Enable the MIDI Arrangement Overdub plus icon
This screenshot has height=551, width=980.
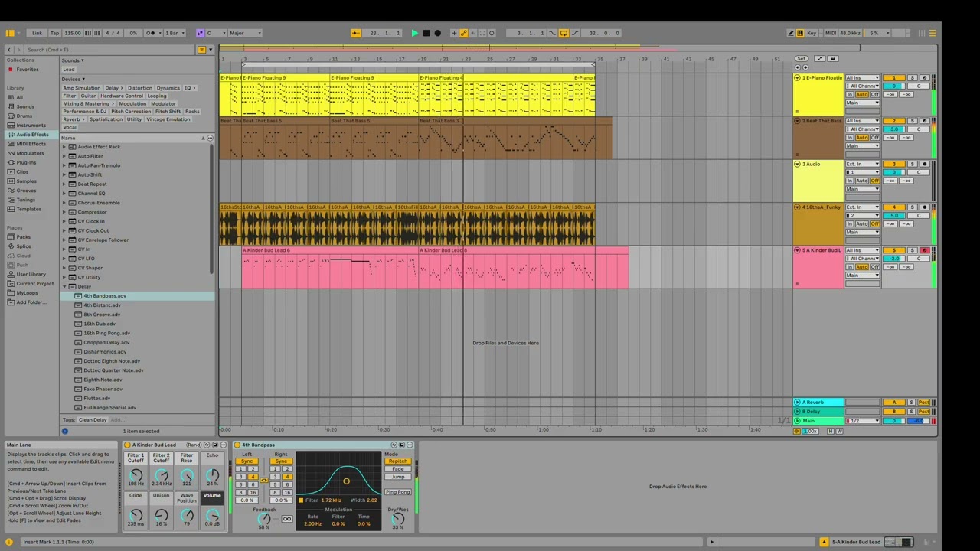[x=454, y=33]
